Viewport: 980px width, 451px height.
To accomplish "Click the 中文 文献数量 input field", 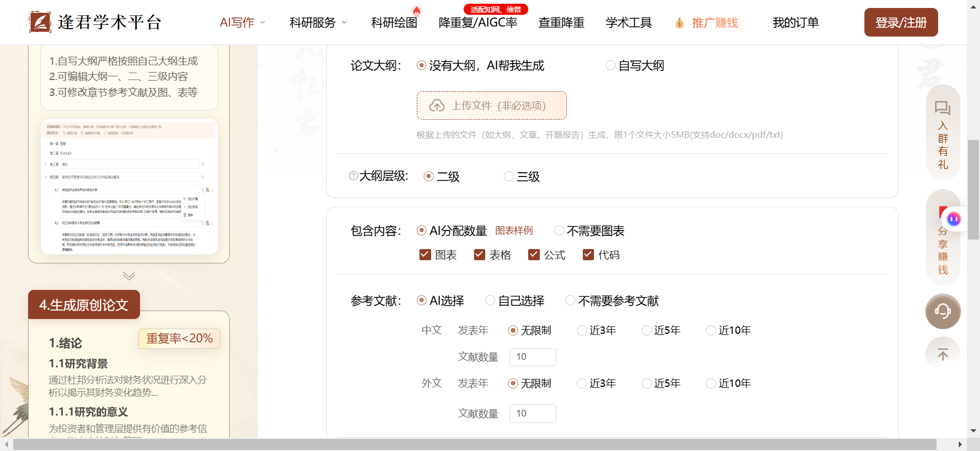I will tap(533, 357).
